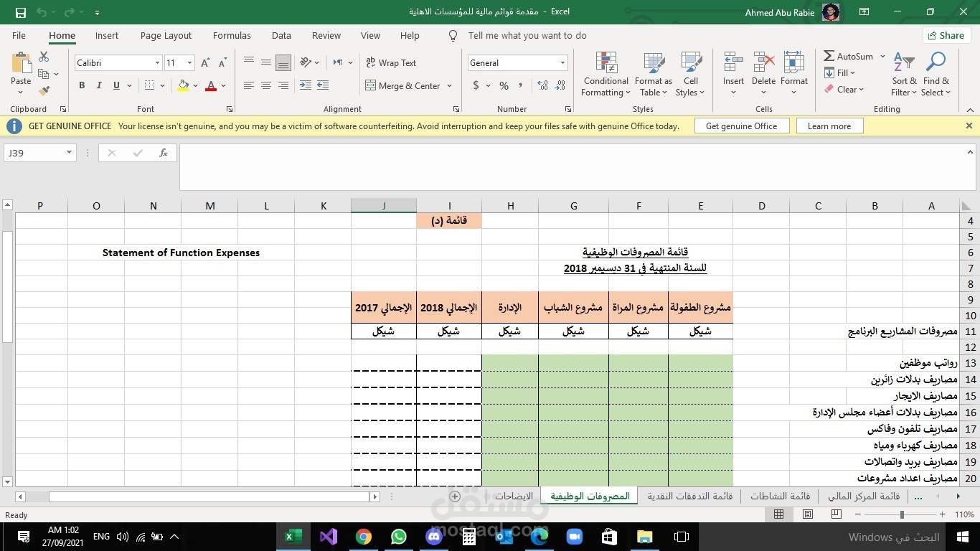
Task: Open Google Chrome from the taskbar
Action: pyautogui.click(x=363, y=537)
